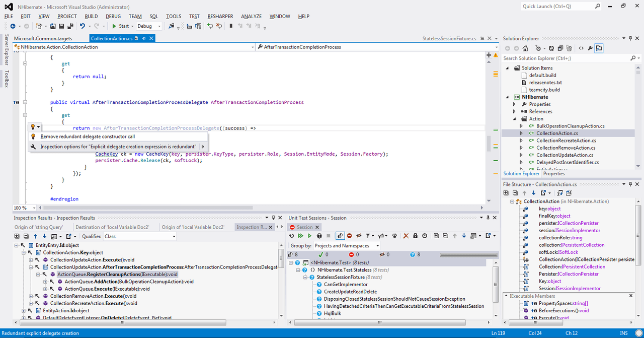Open the ANALYZE menu

pyautogui.click(x=252, y=16)
